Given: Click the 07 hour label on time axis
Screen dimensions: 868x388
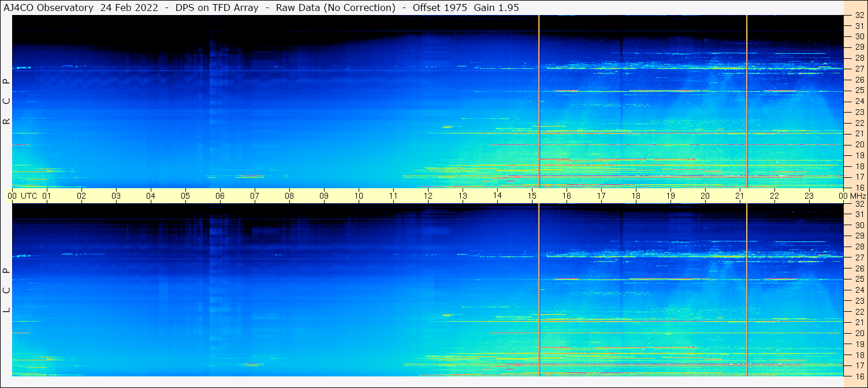Looking at the screenshot, I should (255, 196).
